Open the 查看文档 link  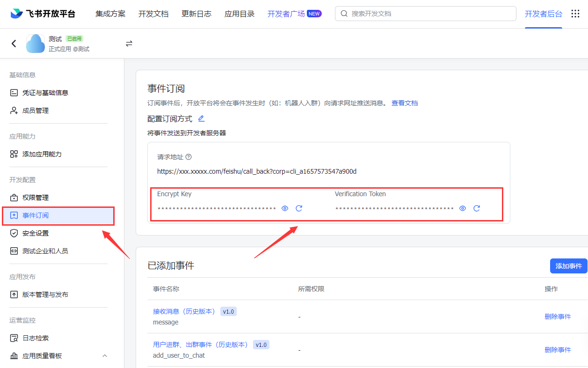[405, 103]
